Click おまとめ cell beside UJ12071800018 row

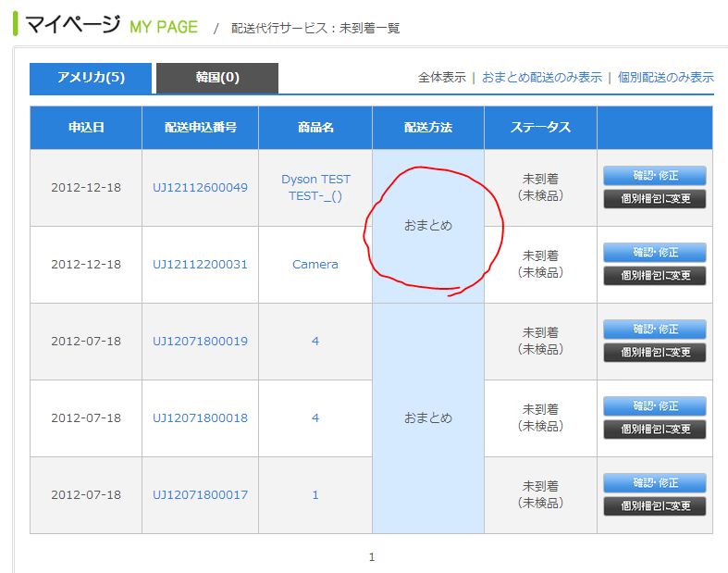coord(428,418)
